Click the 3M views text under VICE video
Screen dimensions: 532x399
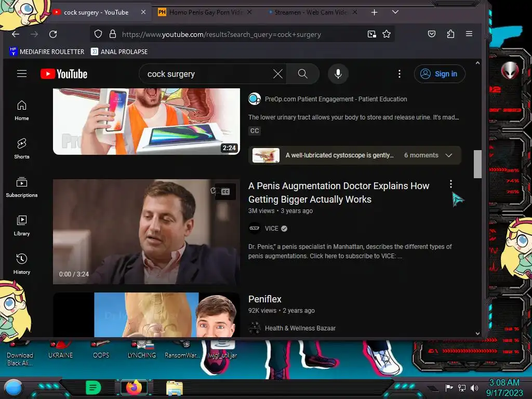pos(261,211)
